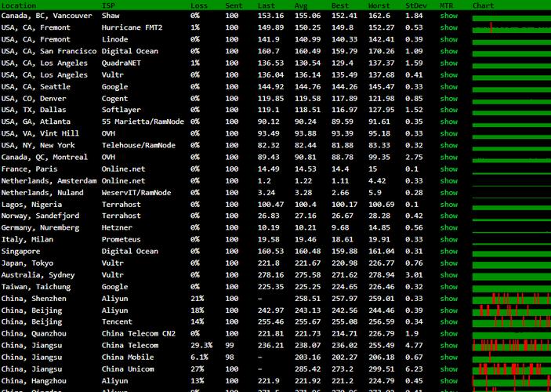This screenshot has width=551, height=392.
Task: Show MTR for Atlanta 55 Marietta/RamNode
Action: click(x=449, y=122)
